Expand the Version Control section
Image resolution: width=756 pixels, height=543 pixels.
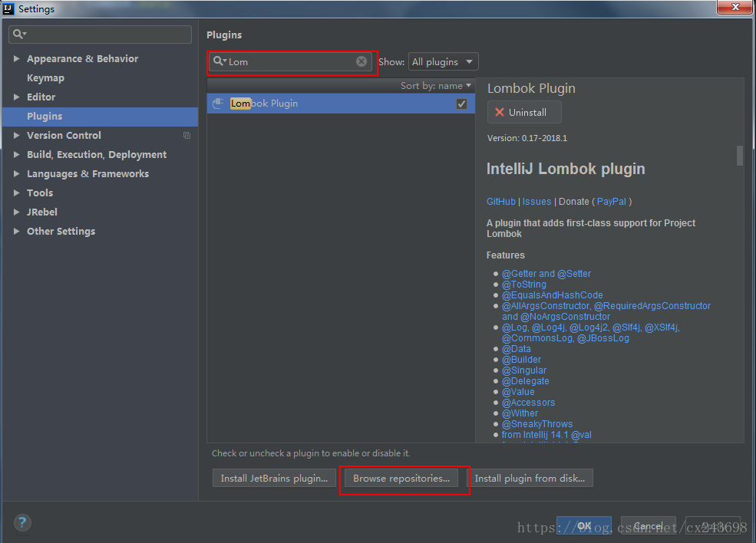[16, 136]
